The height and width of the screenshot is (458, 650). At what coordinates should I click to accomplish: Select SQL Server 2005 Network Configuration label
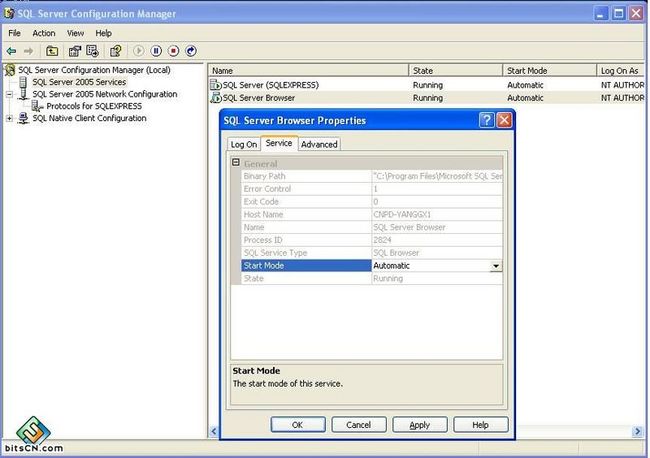pos(105,94)
